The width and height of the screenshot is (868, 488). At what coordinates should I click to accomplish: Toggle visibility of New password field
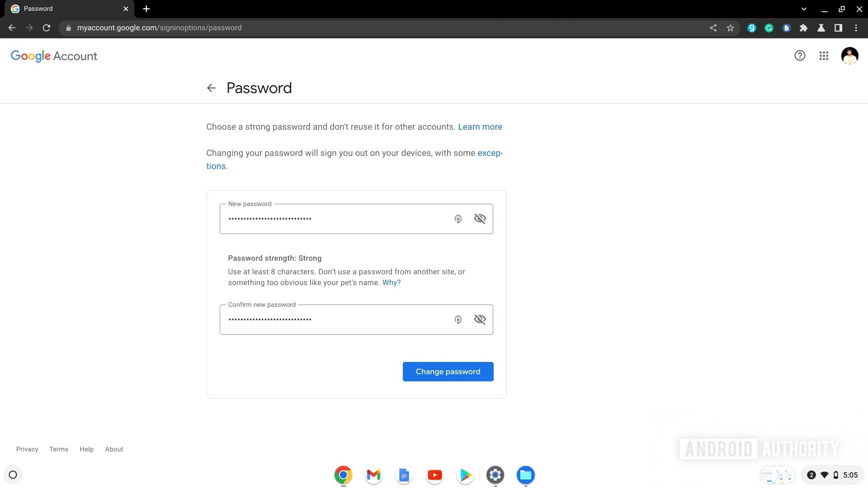point(480,219)
